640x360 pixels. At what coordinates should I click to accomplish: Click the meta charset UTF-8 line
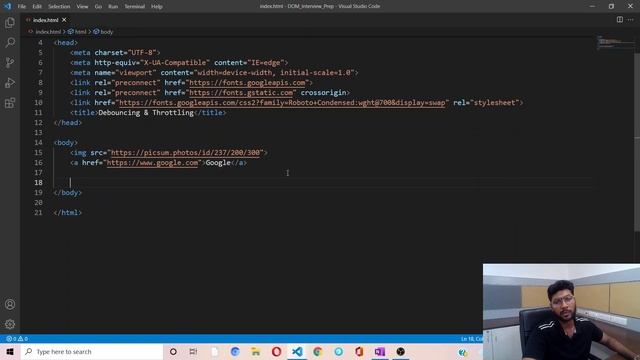coord(115,53)
